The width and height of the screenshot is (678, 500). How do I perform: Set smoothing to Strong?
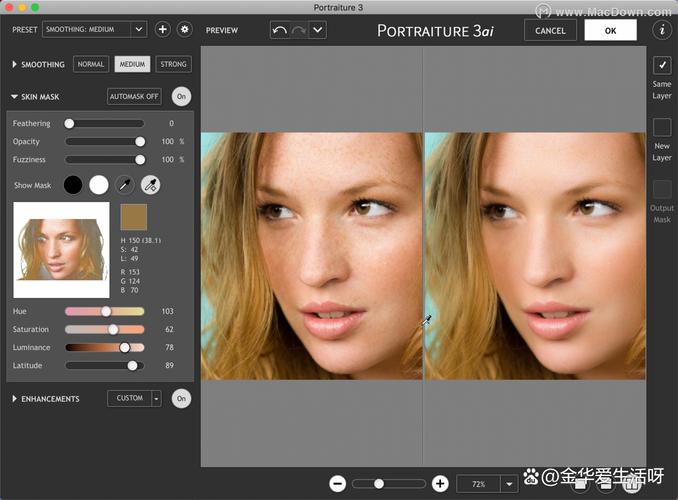pos(173,64)
